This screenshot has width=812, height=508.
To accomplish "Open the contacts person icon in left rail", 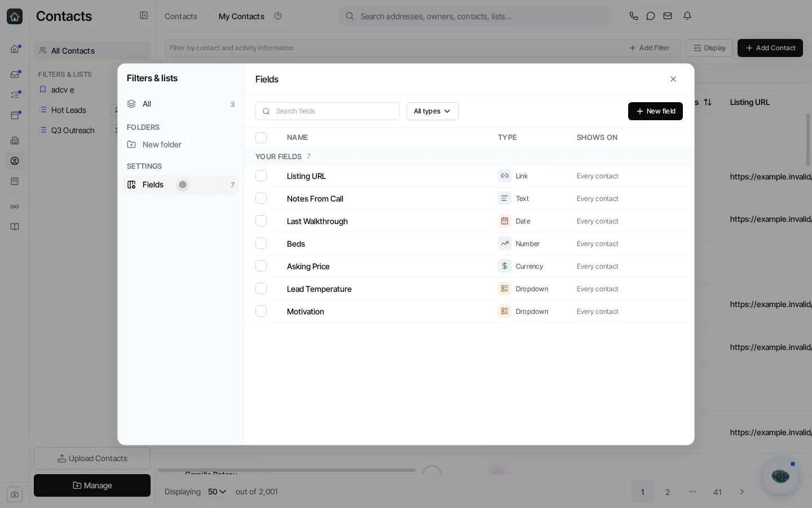I will click(15, 161).
